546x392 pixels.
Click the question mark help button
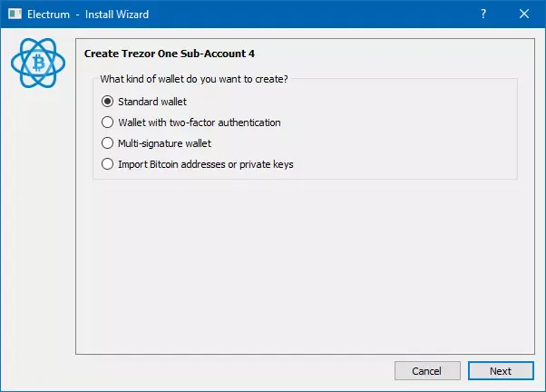pyautogui.click(x=483, y=15)
